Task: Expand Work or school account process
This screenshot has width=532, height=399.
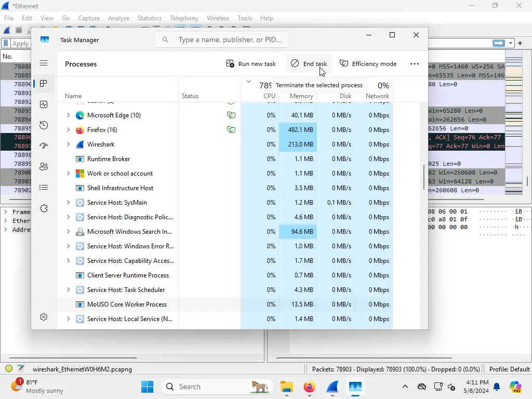Action: [68, 174]
